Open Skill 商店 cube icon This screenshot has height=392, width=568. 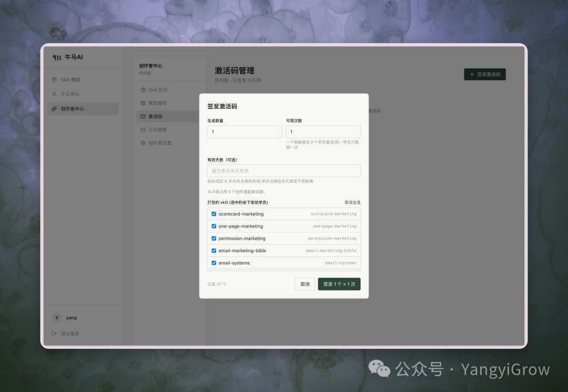click(54, 80)
